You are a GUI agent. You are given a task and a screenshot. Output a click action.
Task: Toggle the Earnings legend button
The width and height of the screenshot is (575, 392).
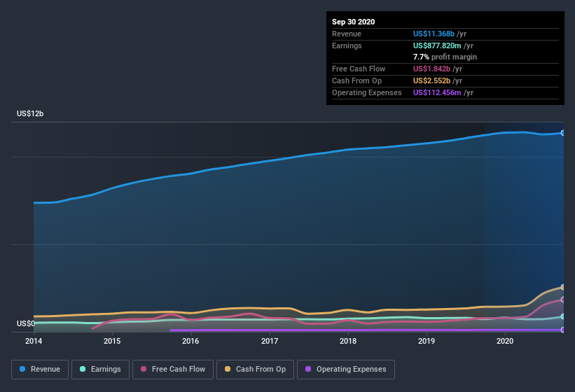point(100,370)
